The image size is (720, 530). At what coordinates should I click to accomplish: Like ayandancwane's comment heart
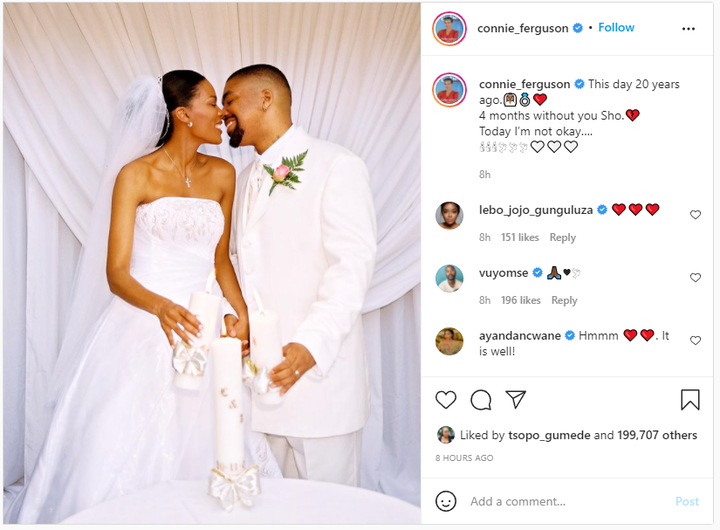695,340
